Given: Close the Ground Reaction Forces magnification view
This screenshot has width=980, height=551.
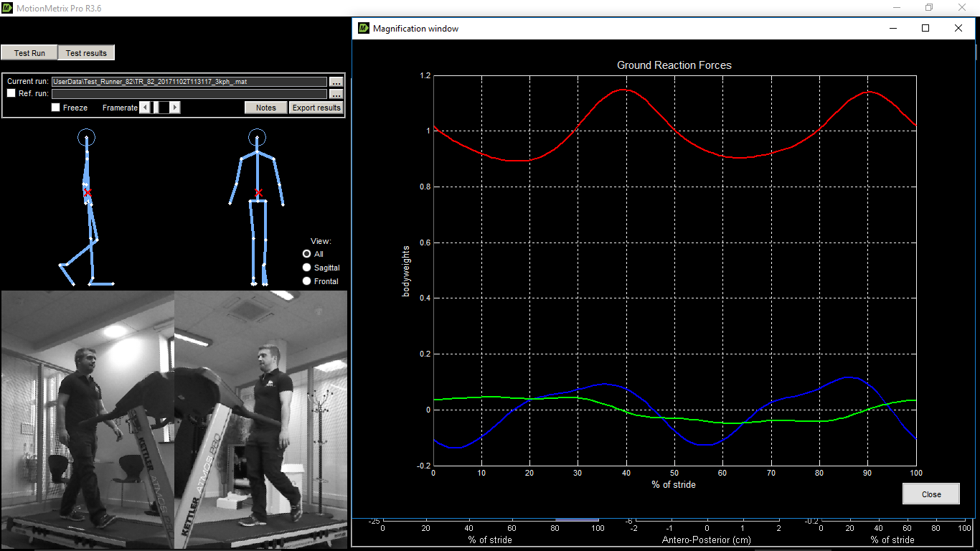Looking at the screenshot, I should click(x=930, y=494).
